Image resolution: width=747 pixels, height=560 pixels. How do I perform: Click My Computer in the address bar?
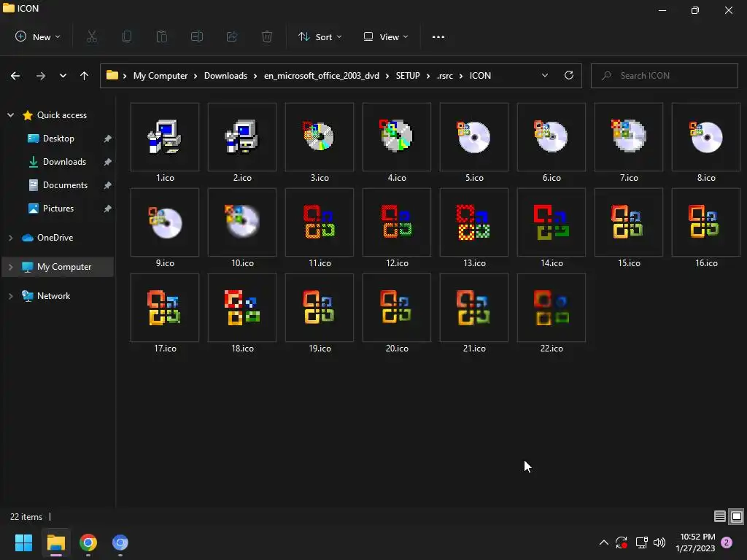(x=160, y=76)
